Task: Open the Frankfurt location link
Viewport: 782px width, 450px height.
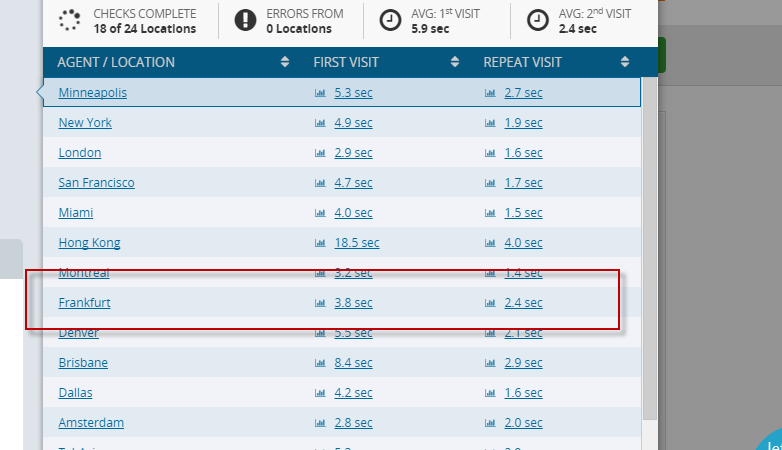Action: [x=84, y=302]
